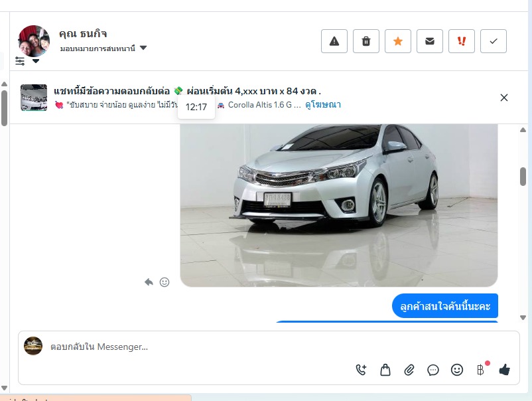Open emoji picker in reply box

[x=456, y=369]
